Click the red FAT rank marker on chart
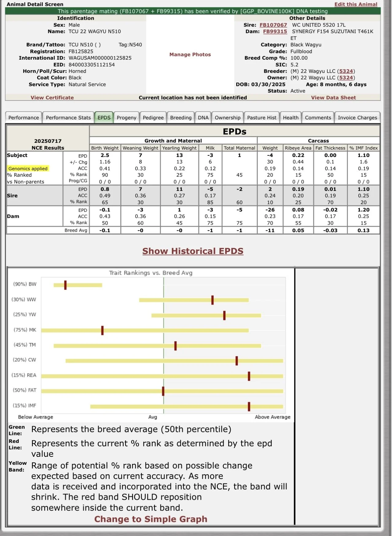Screen dimensions: 392x536 click(x=163, y=391)
